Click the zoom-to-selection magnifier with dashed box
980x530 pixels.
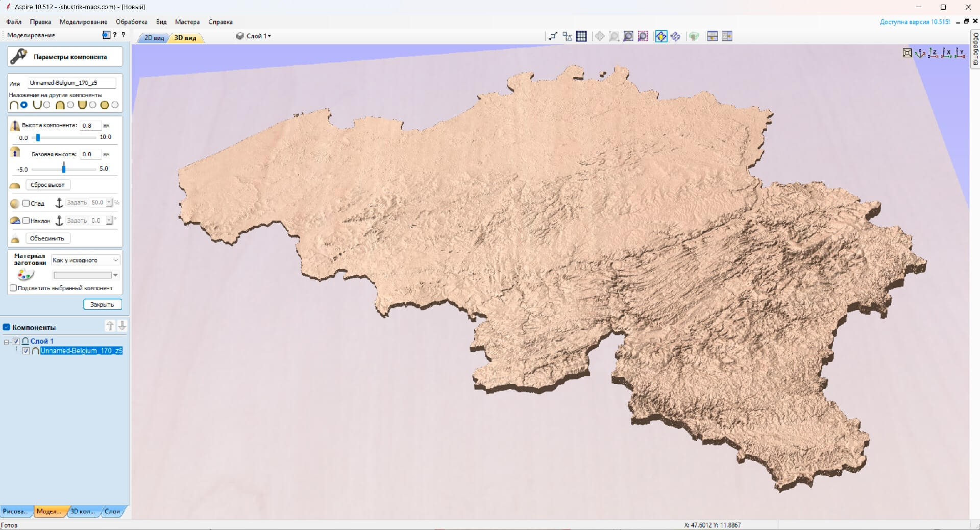(x=643, y=36)
